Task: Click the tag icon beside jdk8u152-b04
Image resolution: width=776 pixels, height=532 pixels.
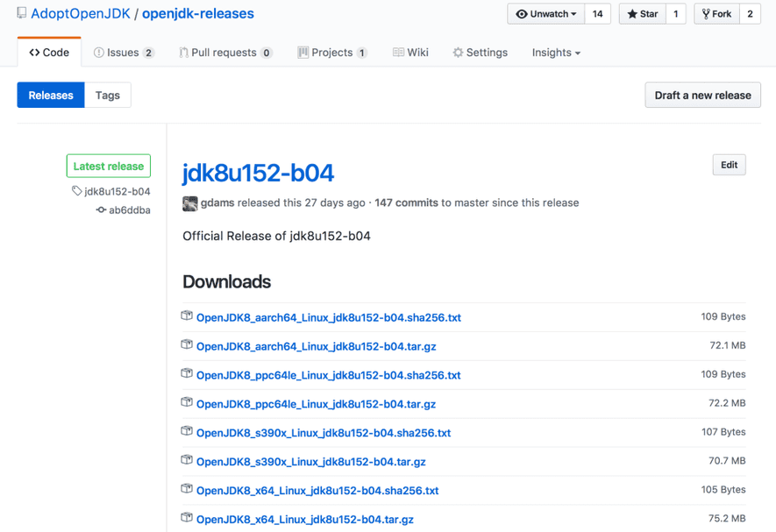Action: (75, 191)
